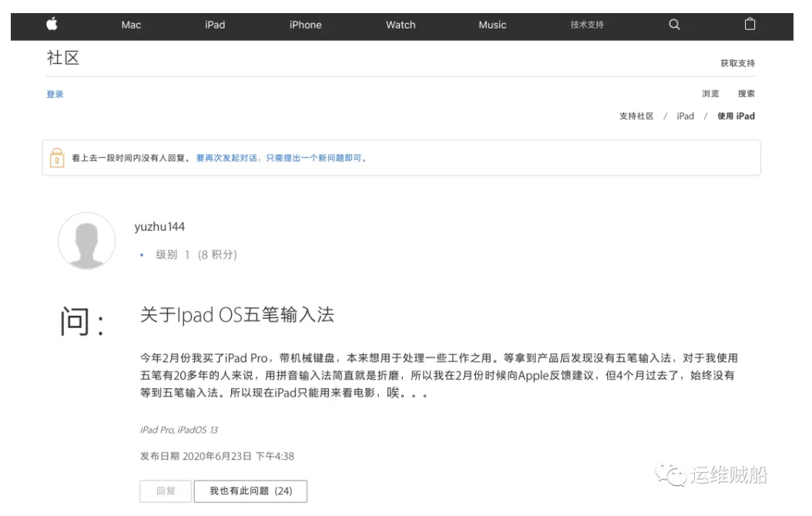Click the 发布日期 2020年6月23日 text
812x516 pixels.
217,456
